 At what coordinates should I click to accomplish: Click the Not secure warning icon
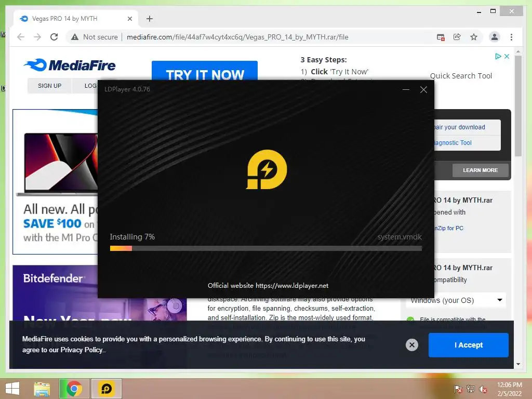click(75, 37)
